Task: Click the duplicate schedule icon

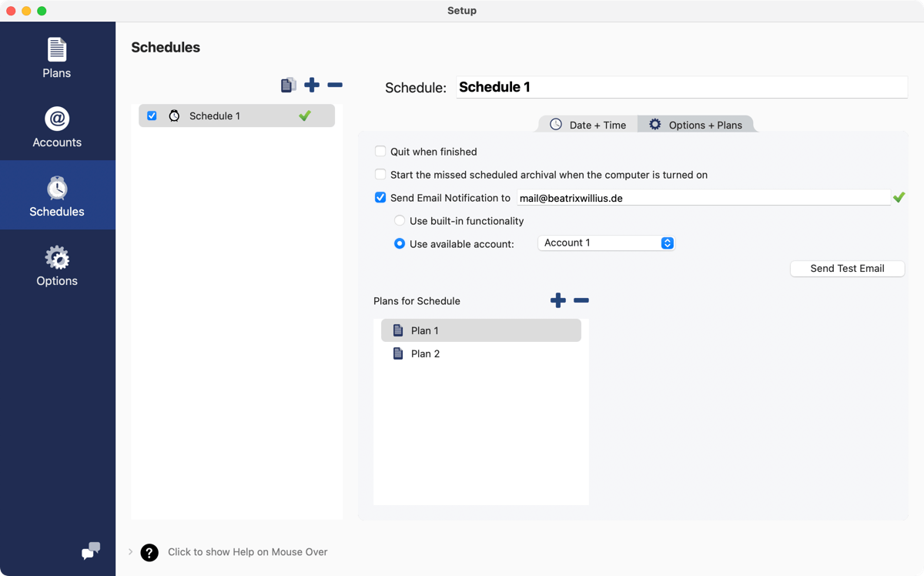Action: click(289, 85)
